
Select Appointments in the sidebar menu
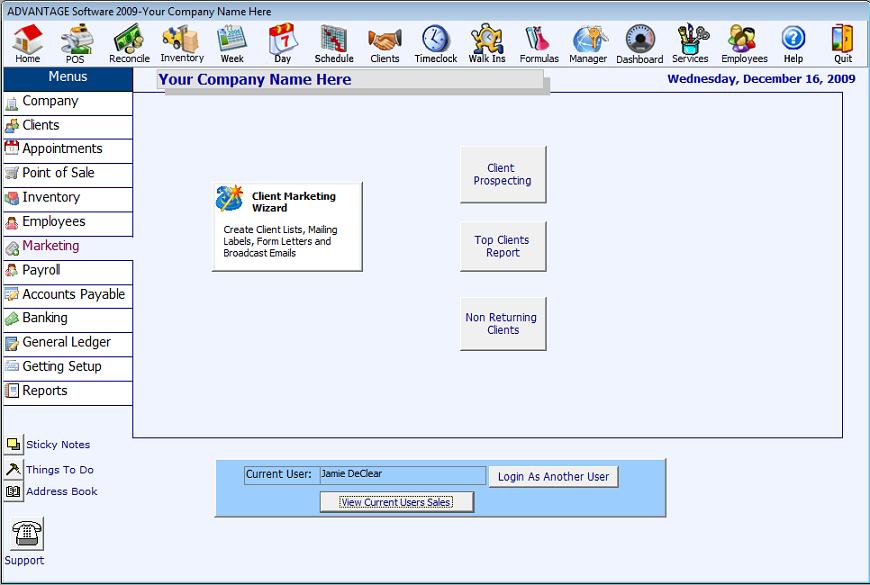coord(68,151)
